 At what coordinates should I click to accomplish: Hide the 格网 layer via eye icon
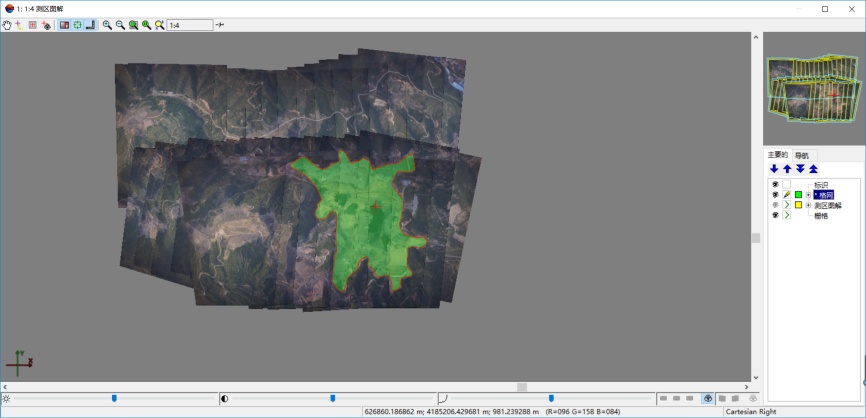coord(775,195)
